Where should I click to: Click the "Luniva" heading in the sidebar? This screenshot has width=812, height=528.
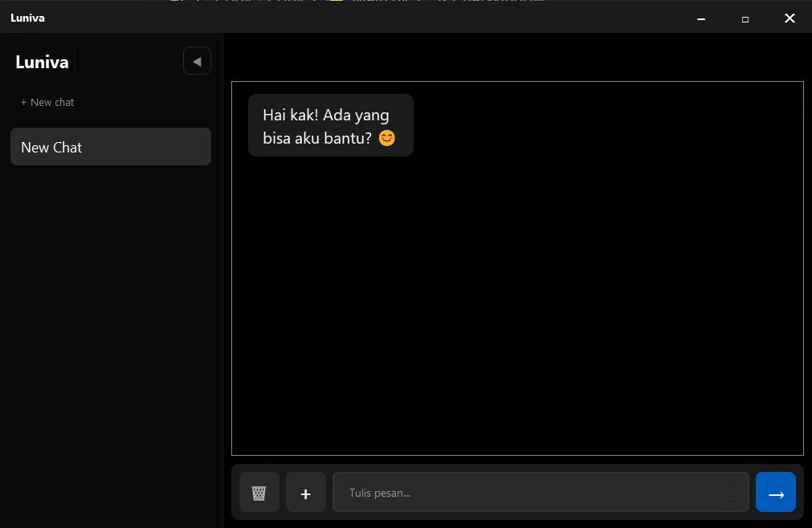point(41,61)
